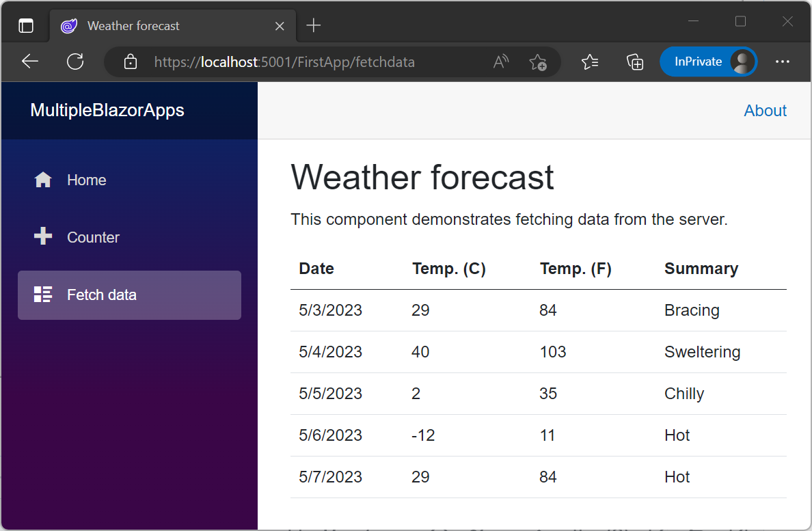Navigate back using the browser arrow
This screenshot has width=812, height=531.
[x=29, y=62]
